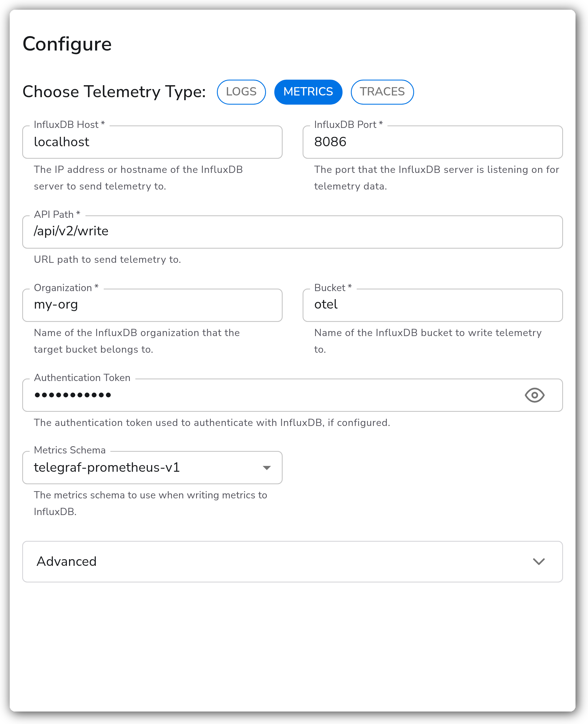The height and width of the screenshot is (724, 588).
Task: Click the InfluxDB Host field
Action: click(x=153, y=142)
